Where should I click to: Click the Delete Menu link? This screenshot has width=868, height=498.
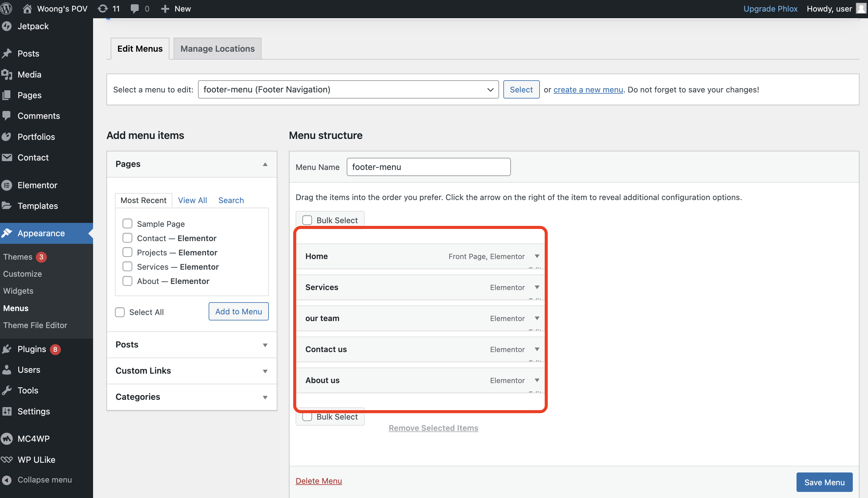point(318,481)
